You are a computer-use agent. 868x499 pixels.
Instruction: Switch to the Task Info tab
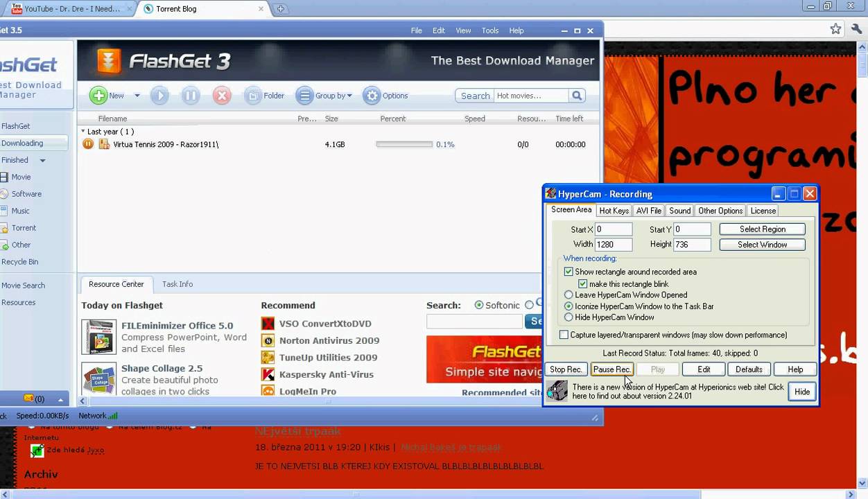click(177, 284)
